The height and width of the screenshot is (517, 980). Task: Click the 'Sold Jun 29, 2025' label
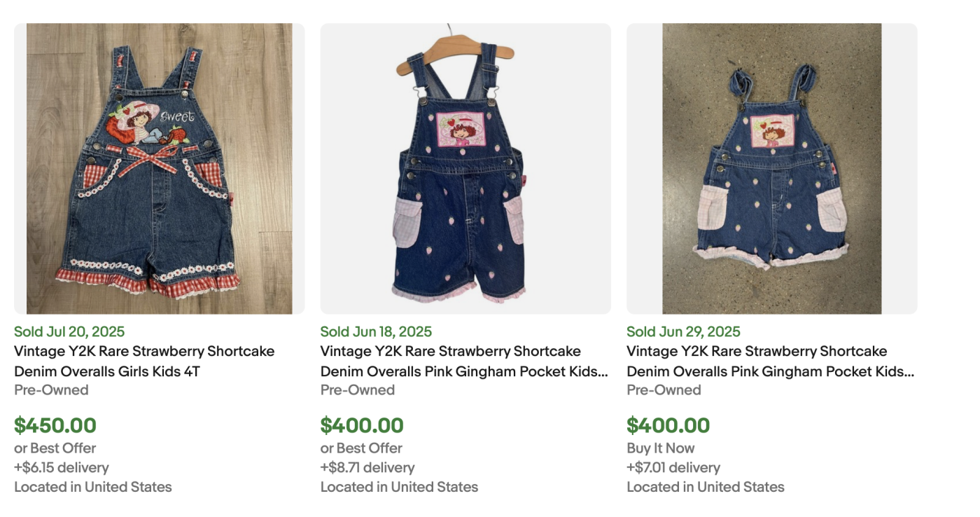(x=683, y=332)
